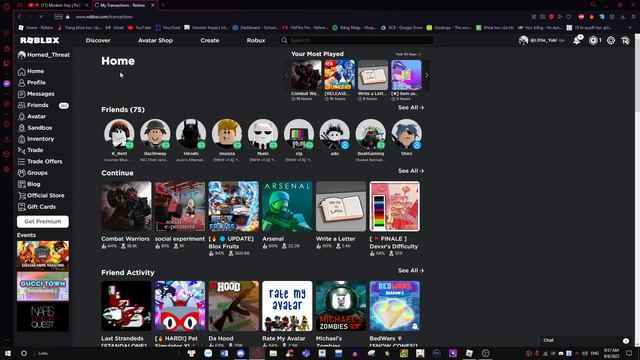The height and width of the screenshot is (360, 640).
Task: Open Blox Fruits game thumbnail
Action: click(233, 207)
